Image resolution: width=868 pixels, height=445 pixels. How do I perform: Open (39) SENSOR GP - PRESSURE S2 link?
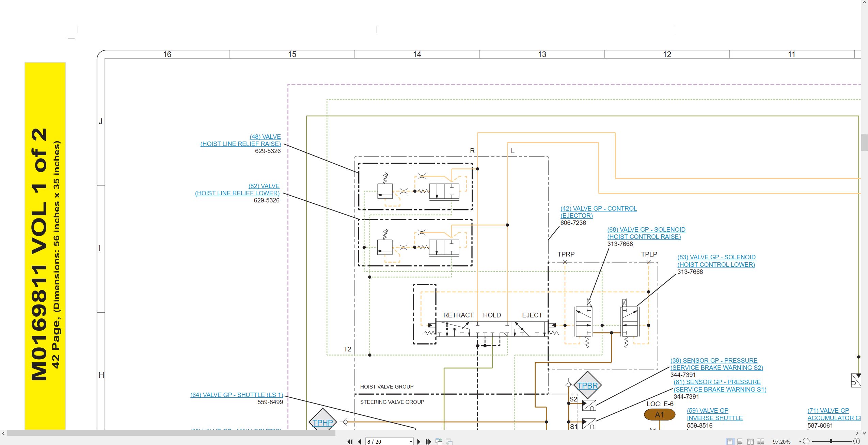point(716,364)
